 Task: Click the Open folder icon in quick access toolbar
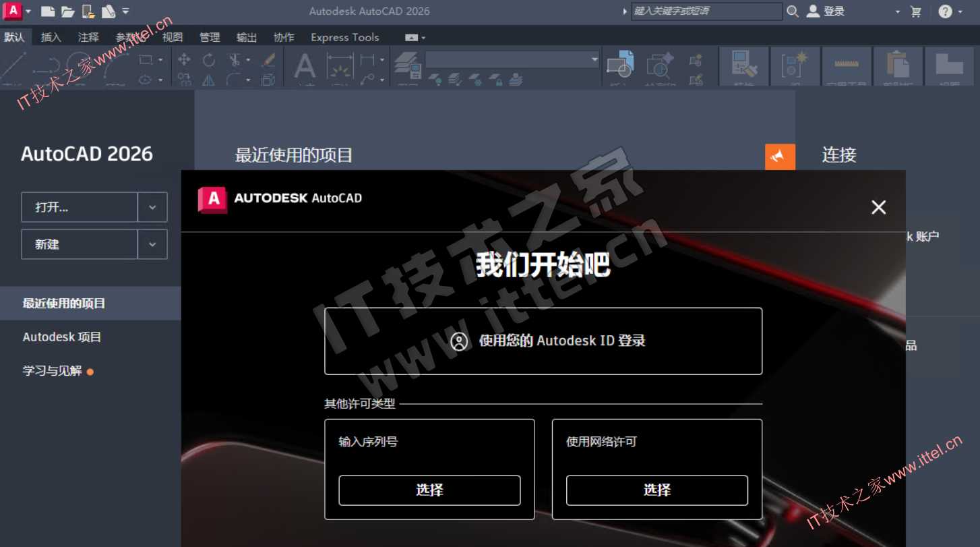67,11
